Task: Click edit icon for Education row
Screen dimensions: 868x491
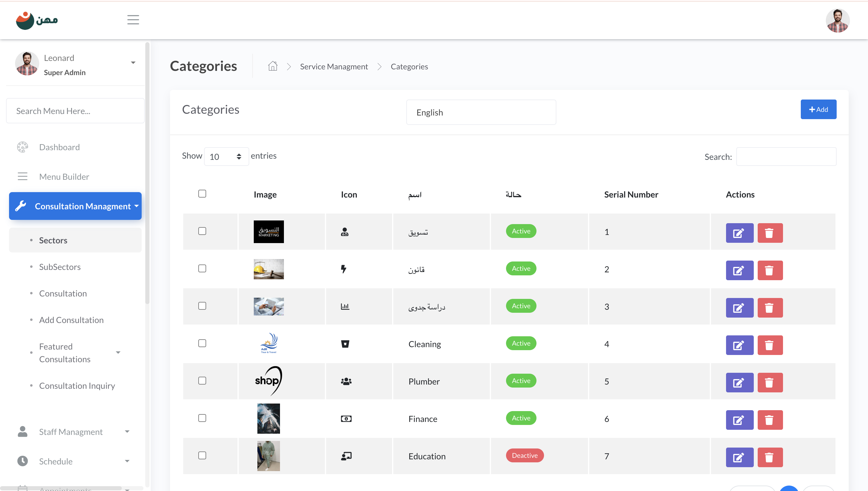Action: (739, 457)
